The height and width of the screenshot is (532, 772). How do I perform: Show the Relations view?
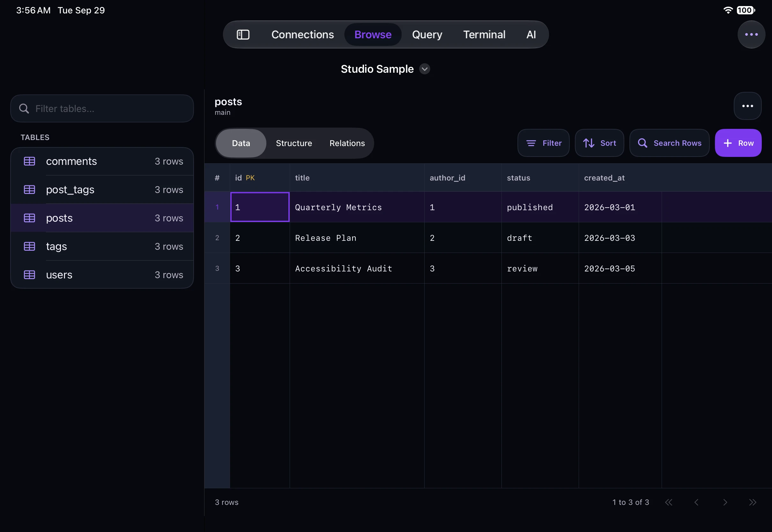tap(347, 143)
